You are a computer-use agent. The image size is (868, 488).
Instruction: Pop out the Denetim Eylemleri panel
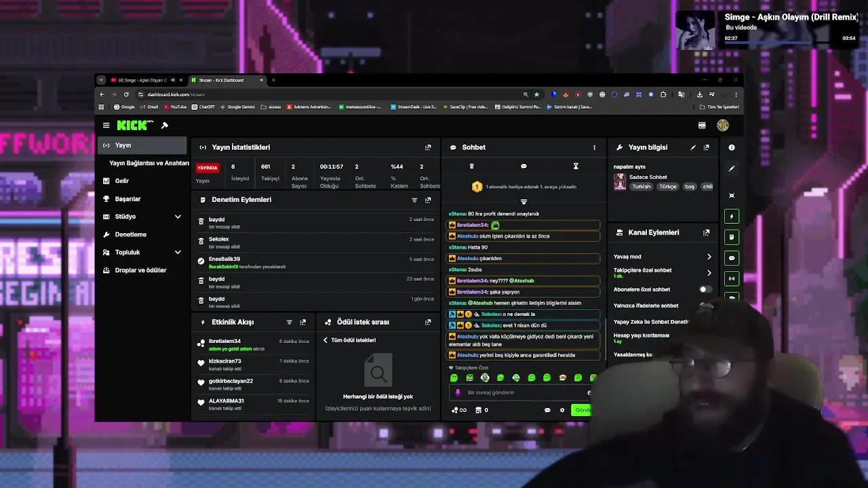pyautogui.click(x=428, y=200)
